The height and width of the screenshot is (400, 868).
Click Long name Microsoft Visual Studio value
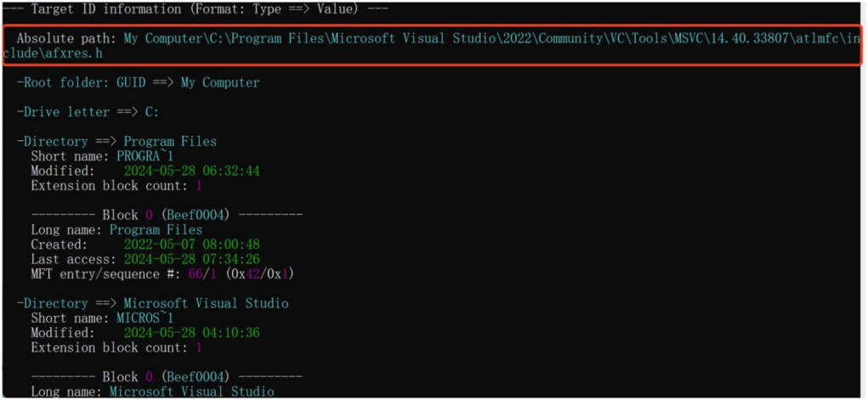192,392
